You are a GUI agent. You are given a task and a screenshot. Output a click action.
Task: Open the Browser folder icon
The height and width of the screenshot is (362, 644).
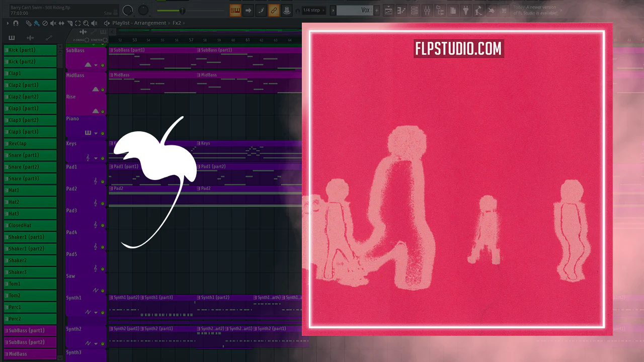(x=440, y=10)
